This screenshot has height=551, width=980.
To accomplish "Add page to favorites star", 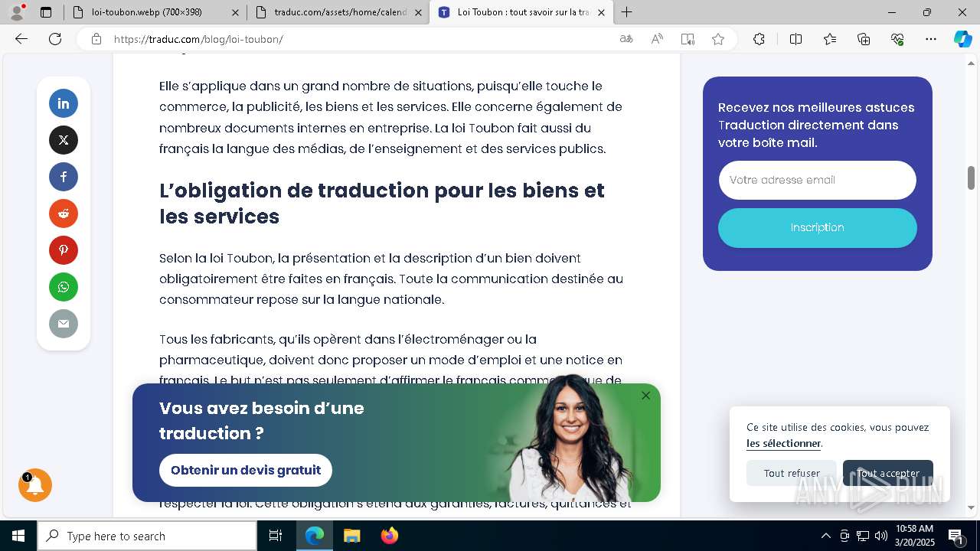I will click(718, 39).
